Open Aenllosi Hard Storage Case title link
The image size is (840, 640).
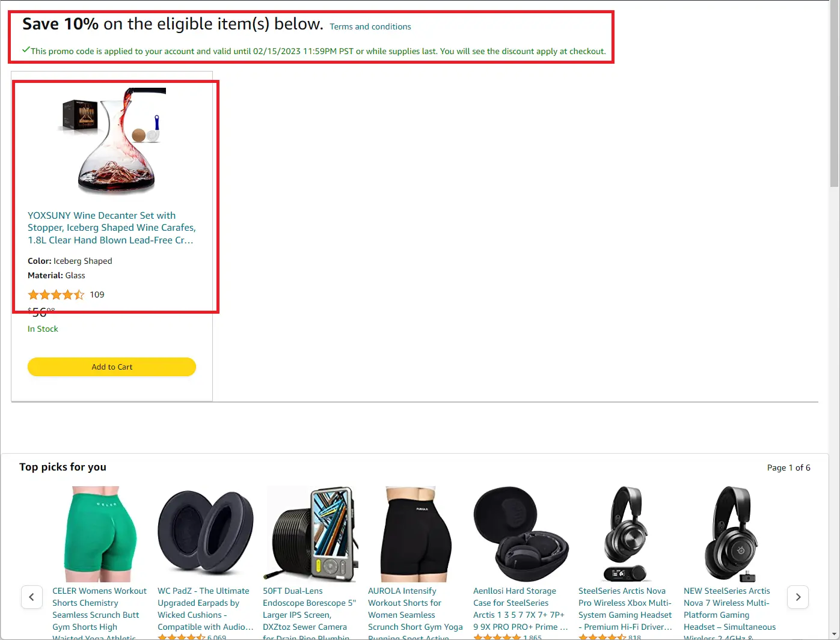coord(521,609)
